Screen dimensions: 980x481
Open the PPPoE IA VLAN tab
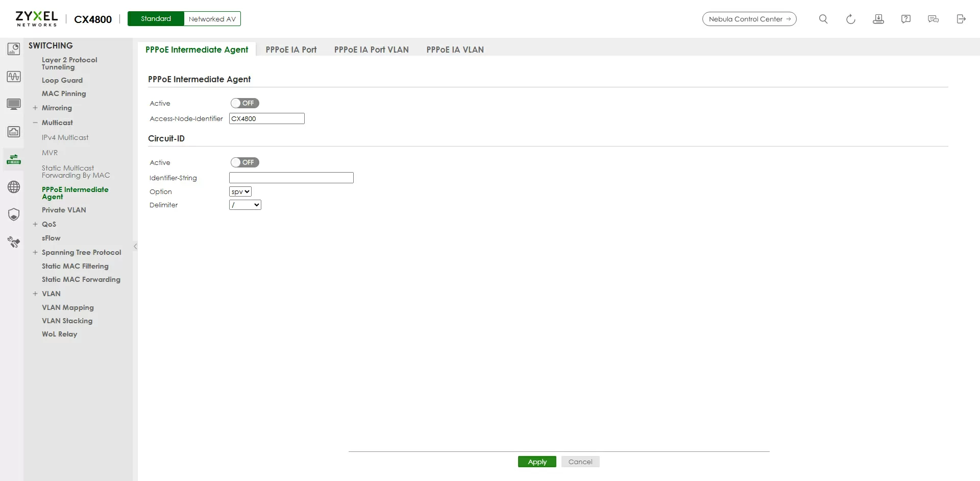[455, 50]
